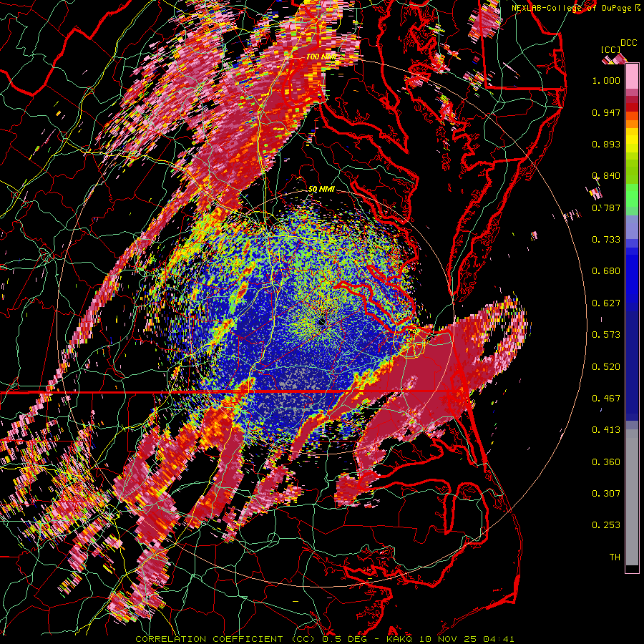Viewport: 644px width, 644px height.
Task: Click the 0.893 legend value
Action: click(606, 144)
